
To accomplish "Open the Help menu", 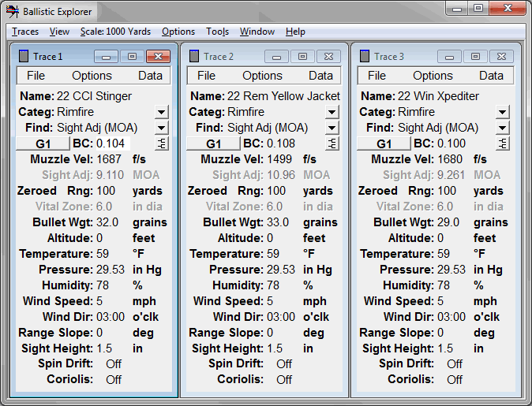I will (295, 32).
